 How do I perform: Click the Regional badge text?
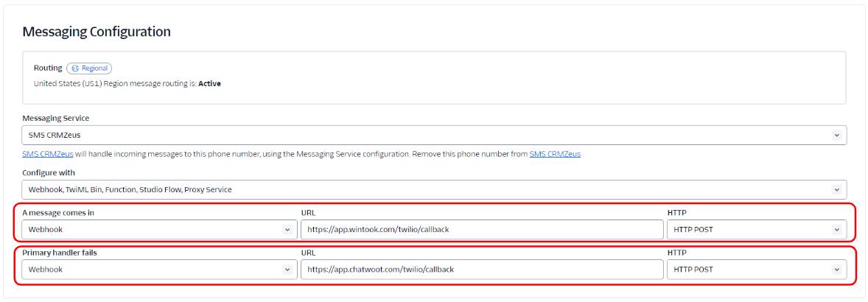[94, 69]
